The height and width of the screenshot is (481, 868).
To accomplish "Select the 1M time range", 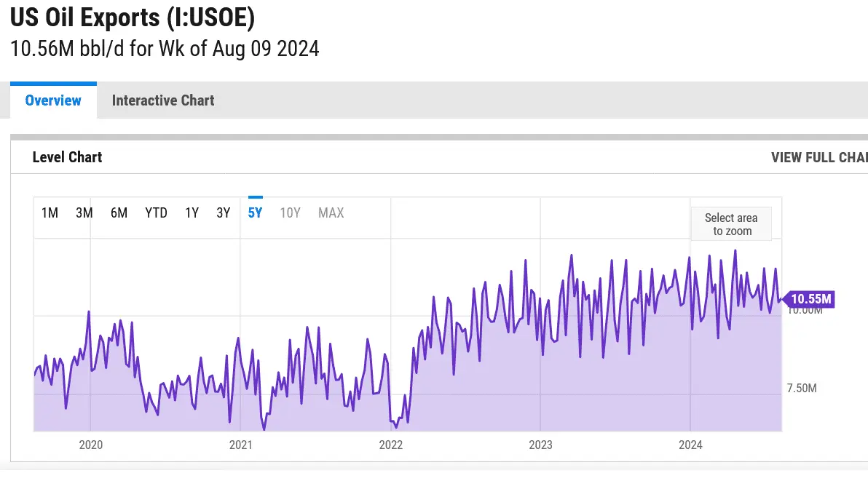I will pyautogui.click(x=50, y=213).
